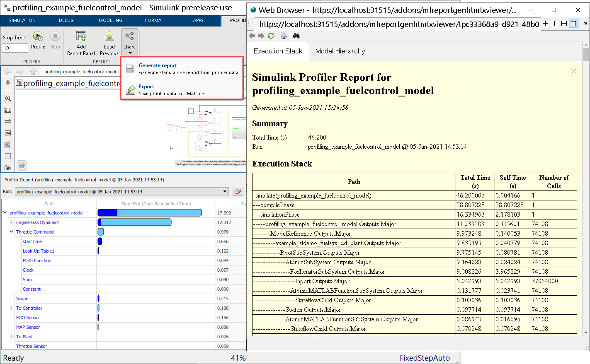Click the greyed-out Stop button in the toolstrip
The height and width of the screenshot is (364, 590).
pos(55,41)
